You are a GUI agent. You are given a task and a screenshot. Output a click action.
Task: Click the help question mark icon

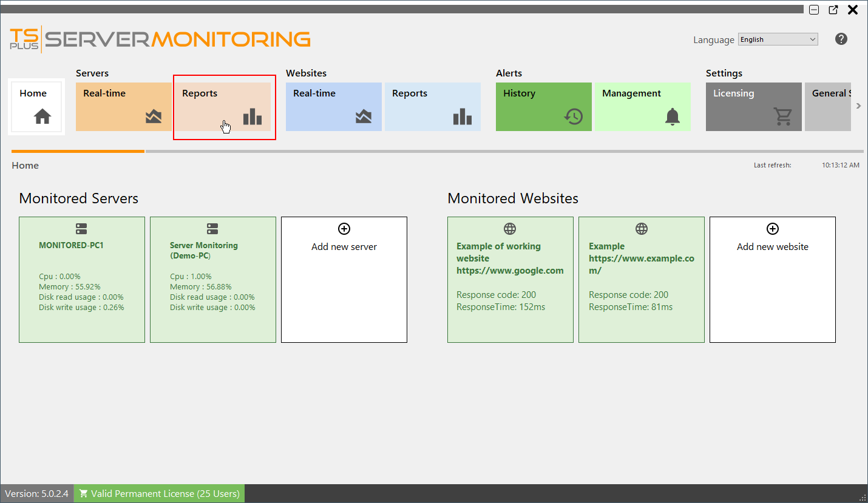point(841,39)
